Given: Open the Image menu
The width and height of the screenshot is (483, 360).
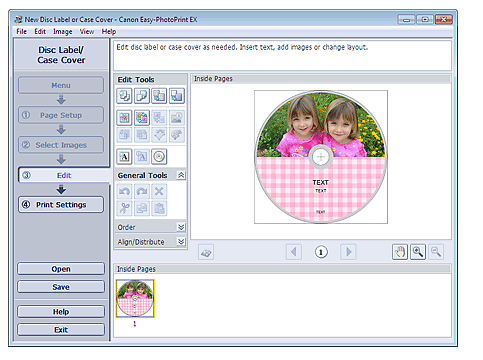Looking at the screenshot, I should pos(63,31).
